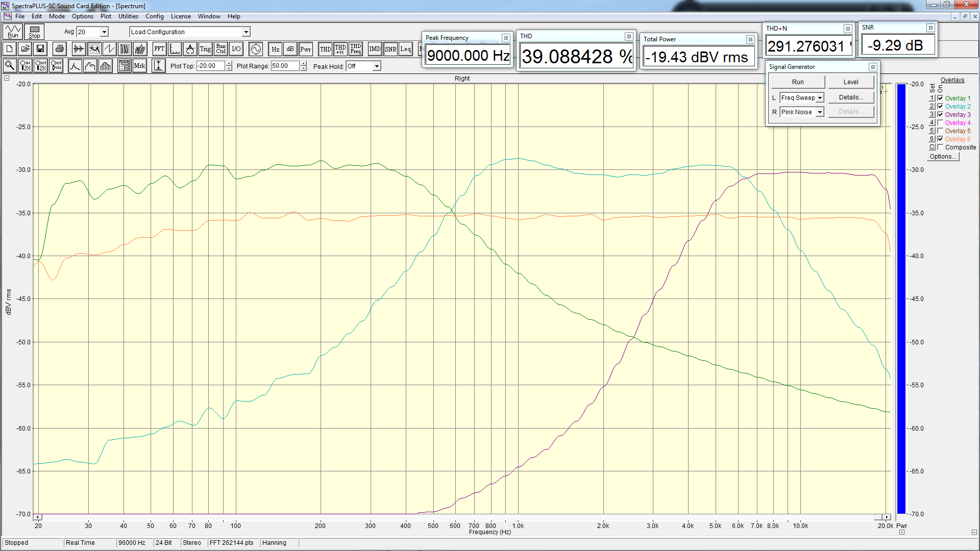Open the License menu
This screenshot has height=551, width=980.
[181, 16]
